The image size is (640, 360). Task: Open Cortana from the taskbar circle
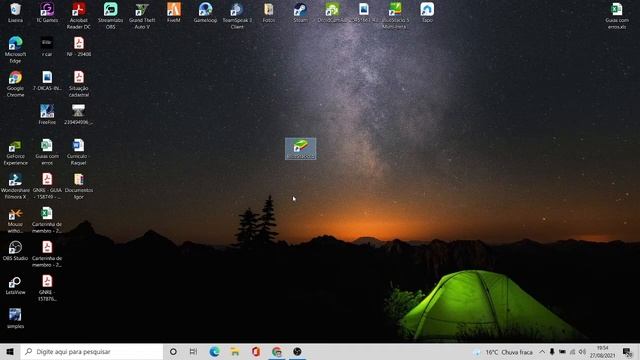[173, 351]
